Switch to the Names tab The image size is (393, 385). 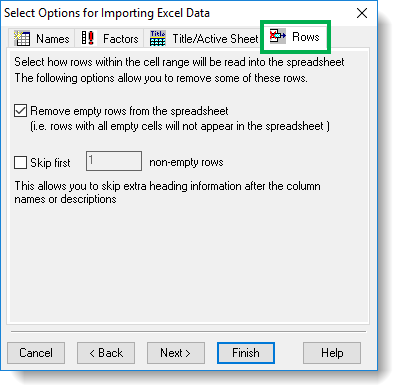point(42,38)
